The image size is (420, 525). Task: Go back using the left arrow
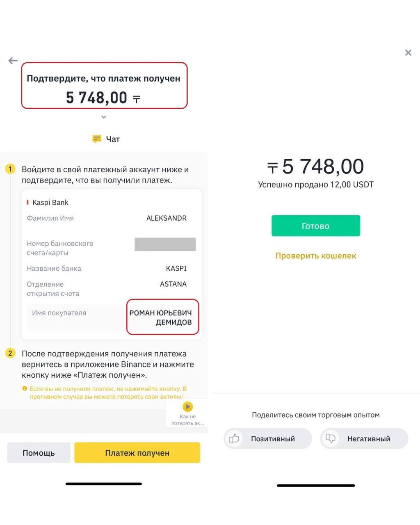[13, 61]
